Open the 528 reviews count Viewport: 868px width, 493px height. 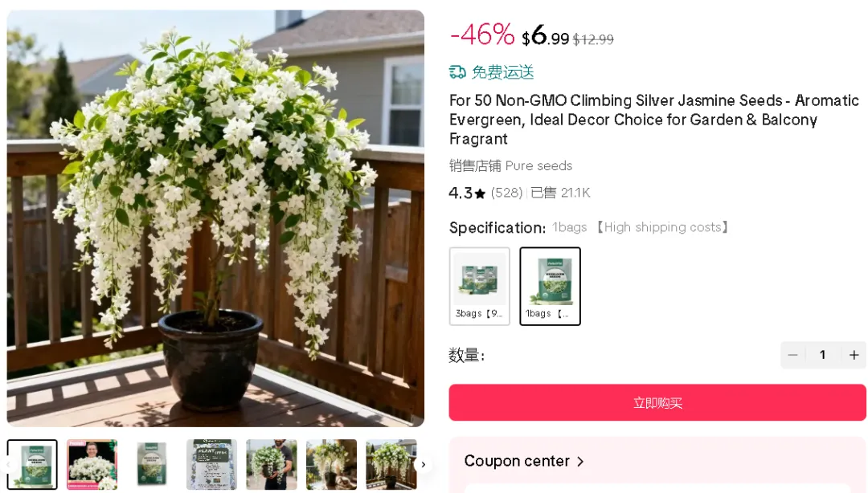tap(506, 193)
